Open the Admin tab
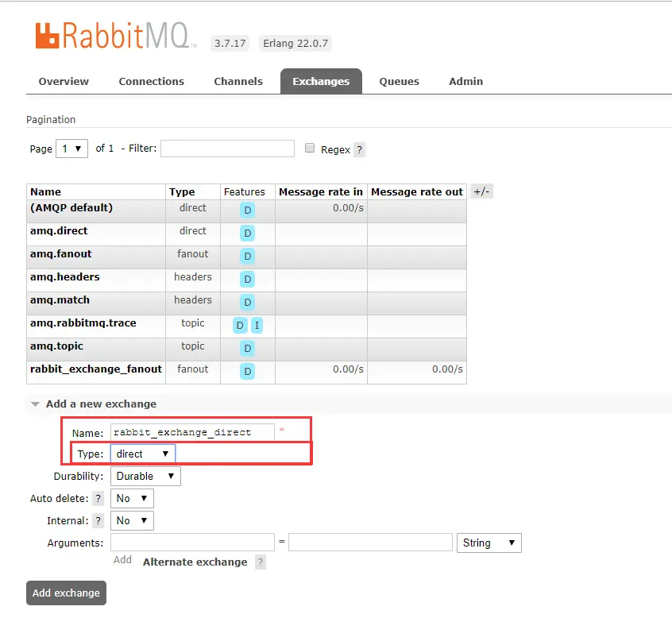The image size is (672, 618). coord(465,82)
